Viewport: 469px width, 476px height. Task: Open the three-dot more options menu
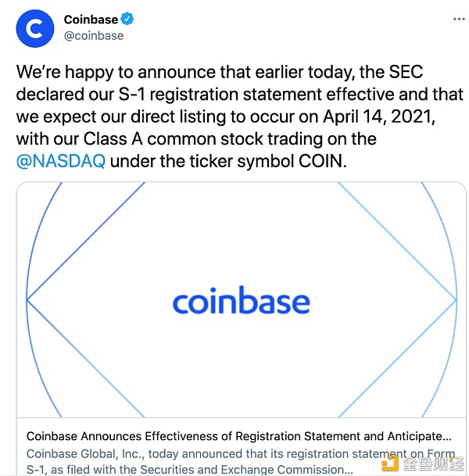pyautogui.click(x=459, y=19)
